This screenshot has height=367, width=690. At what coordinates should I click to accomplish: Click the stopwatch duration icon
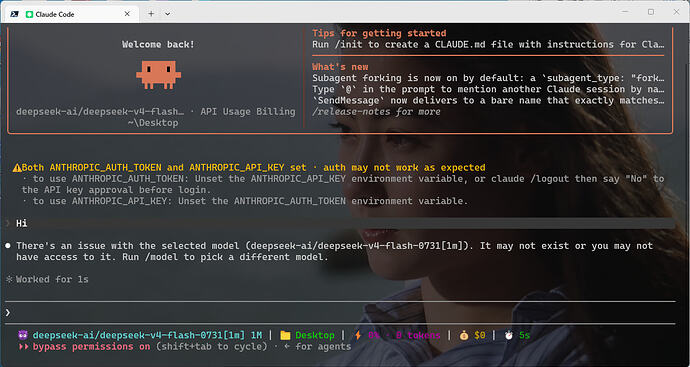(x=509, y=335)
